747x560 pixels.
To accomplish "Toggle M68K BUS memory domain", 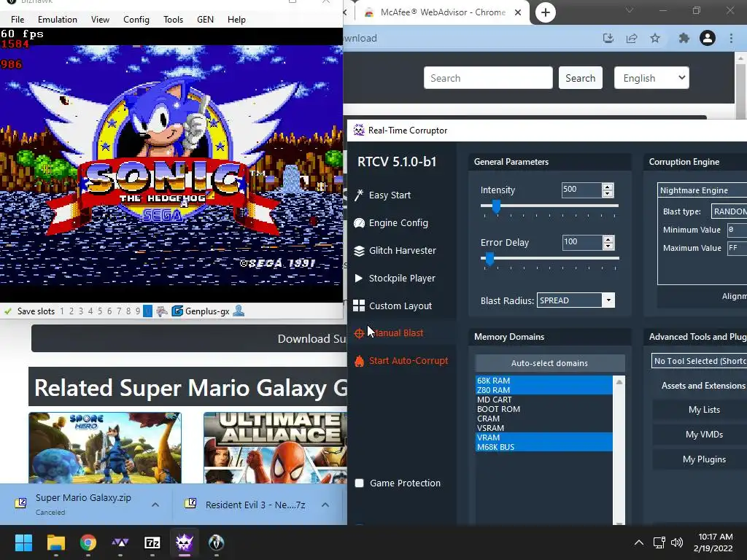I will tap(543, 447).
